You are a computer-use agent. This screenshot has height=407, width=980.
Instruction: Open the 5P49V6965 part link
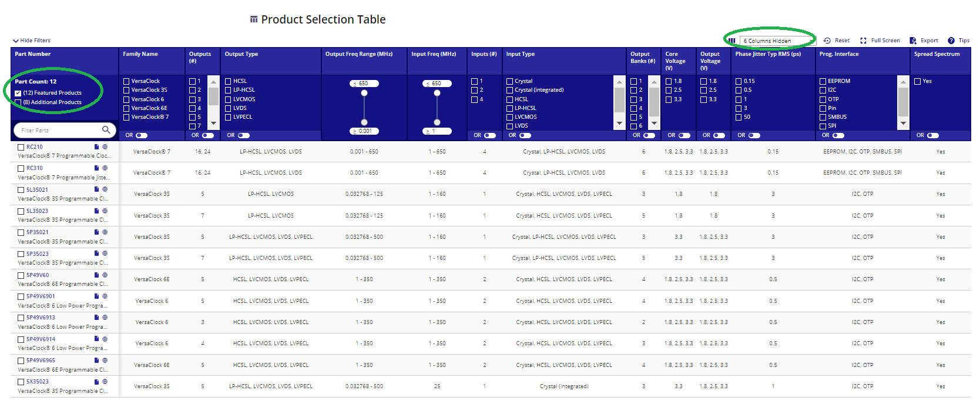41,361
